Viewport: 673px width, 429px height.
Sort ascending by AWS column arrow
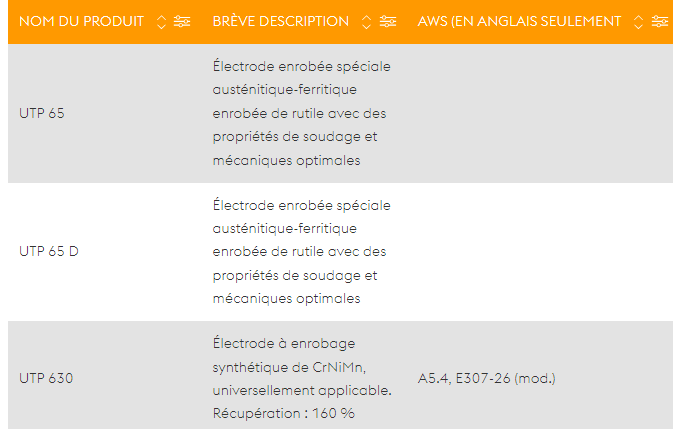pos(638,18)
